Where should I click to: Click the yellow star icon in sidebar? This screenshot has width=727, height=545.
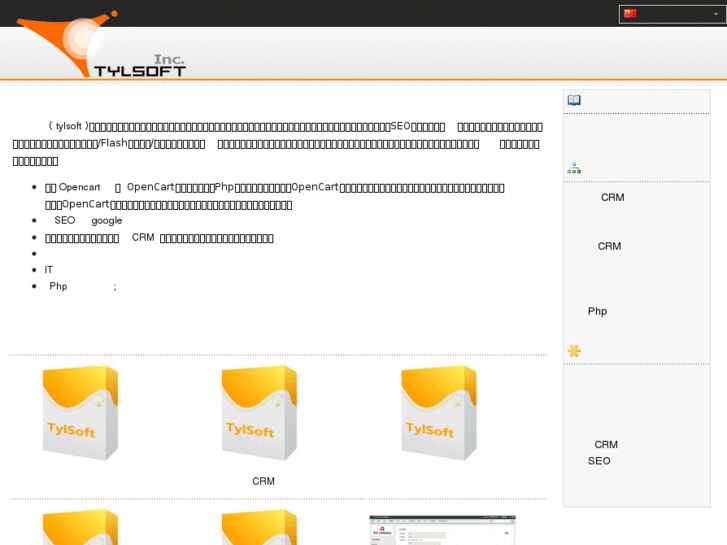(574, 351)
